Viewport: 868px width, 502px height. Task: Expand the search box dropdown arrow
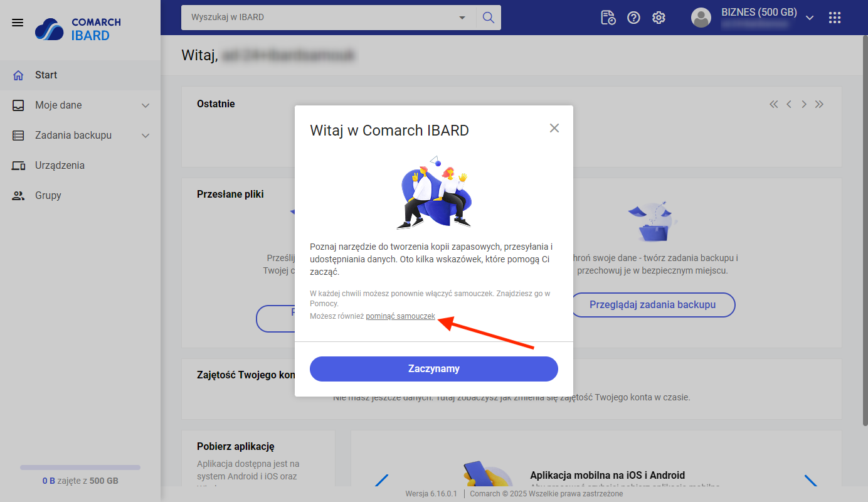(462, 18)
